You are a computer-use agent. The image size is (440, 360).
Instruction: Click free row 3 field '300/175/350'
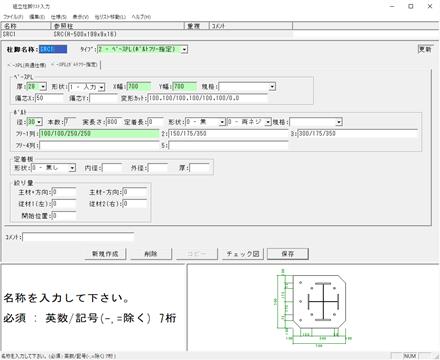click(357, 134)
